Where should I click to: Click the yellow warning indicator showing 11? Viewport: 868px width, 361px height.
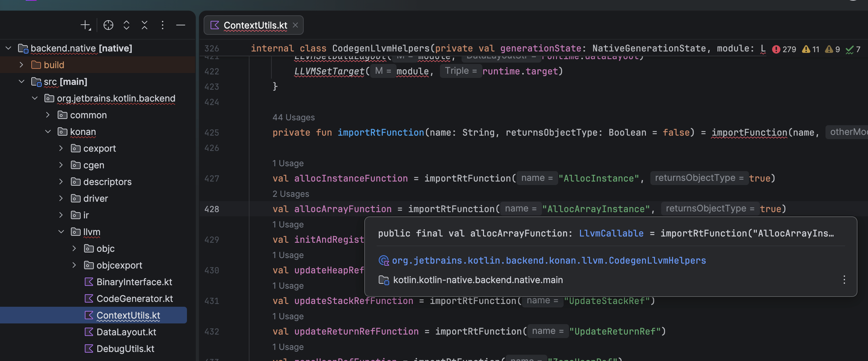point(811,49)
